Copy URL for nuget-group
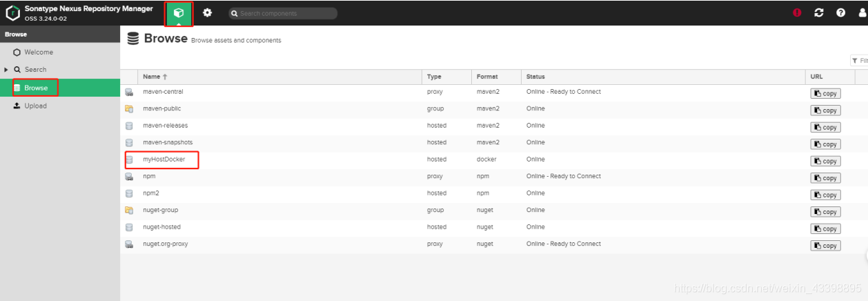 click(x=825, y=212)
